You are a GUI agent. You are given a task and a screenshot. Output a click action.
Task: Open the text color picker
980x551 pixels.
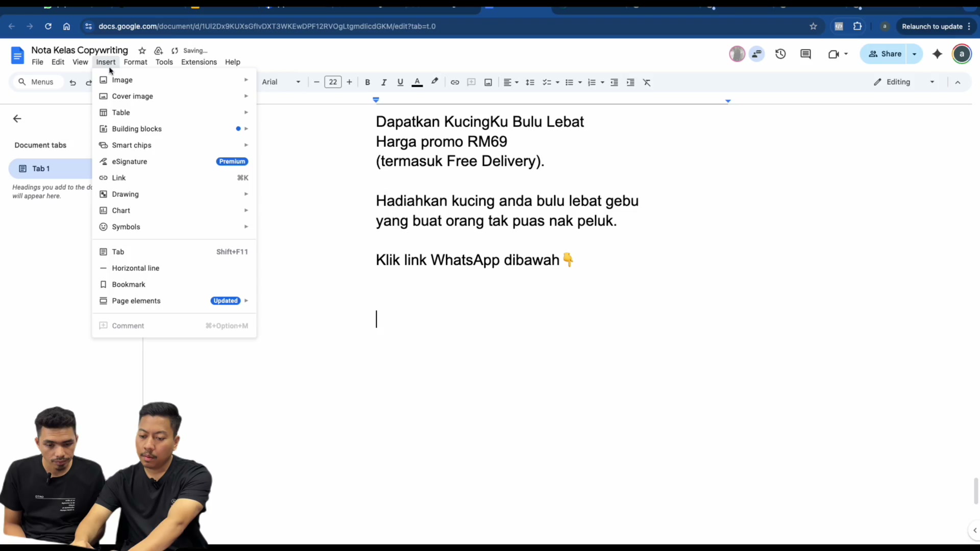pyautogui.click(x=417, y=82)
